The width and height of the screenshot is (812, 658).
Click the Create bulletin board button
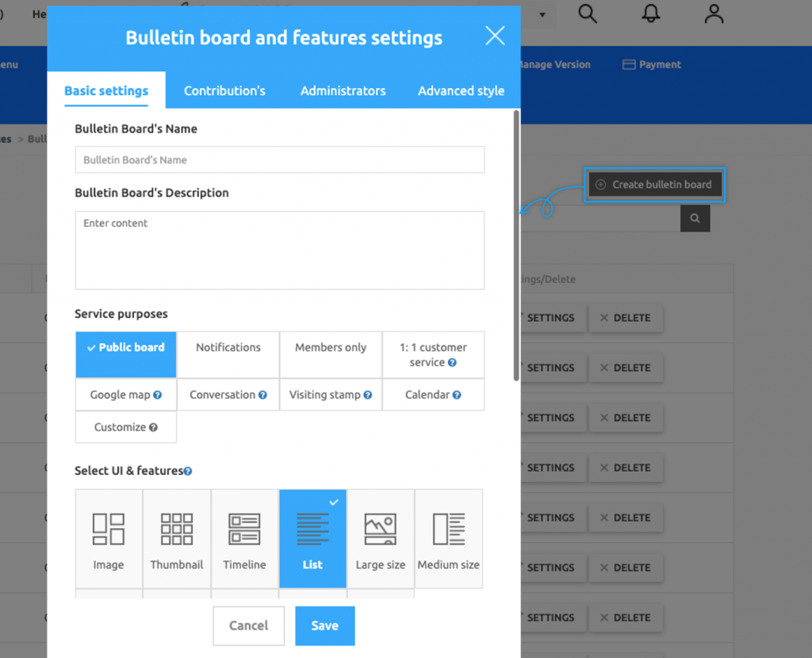(x=654, y=184)
